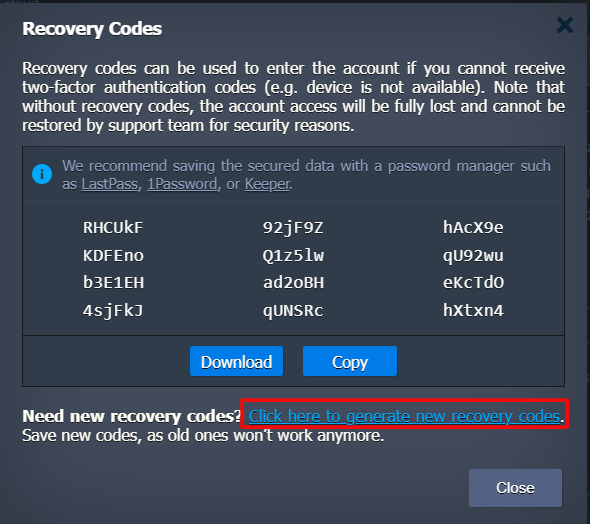This screenshot has width=590, height=524.
Task: Open the 1Password link
Action: (182, 184)
